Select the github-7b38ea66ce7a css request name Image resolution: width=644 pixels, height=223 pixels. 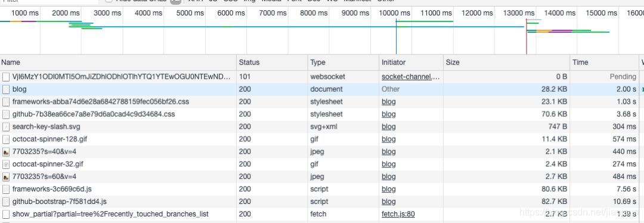click(94, 114)
